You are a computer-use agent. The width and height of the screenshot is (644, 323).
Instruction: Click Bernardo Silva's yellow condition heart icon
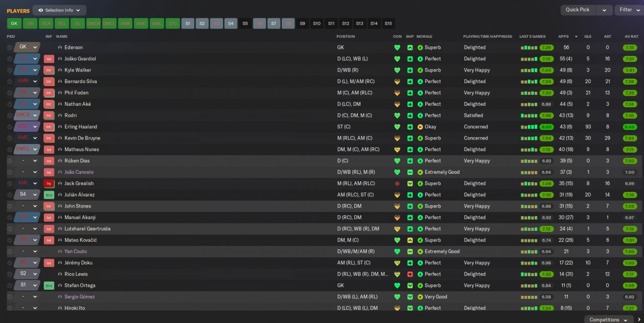[x=397, y=82]
